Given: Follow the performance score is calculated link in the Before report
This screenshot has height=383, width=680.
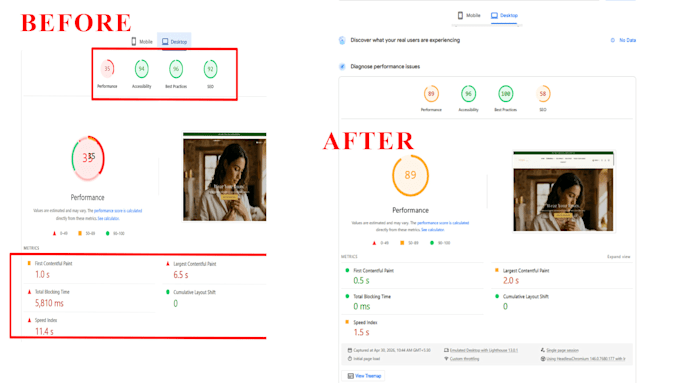Looking at the screenshot, I should [118, 211].
